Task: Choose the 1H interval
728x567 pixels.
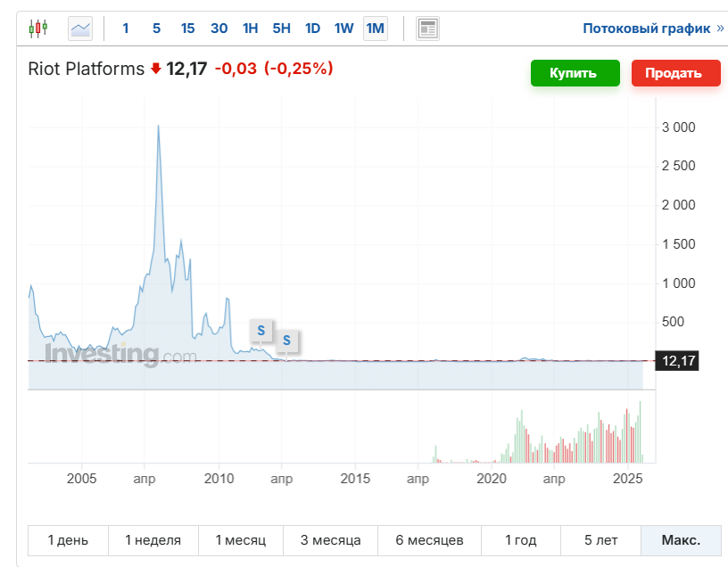Action: [250, 29]
